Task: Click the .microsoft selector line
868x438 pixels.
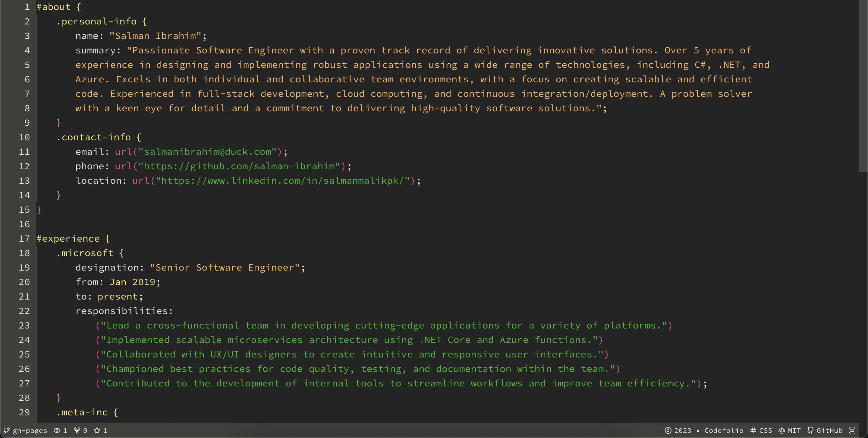Action: (85, 253)
